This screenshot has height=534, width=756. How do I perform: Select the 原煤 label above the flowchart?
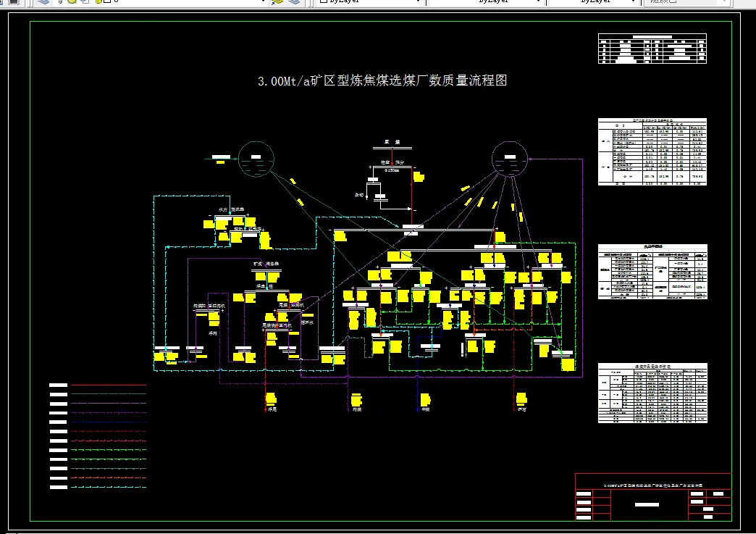tap(392, 142)
